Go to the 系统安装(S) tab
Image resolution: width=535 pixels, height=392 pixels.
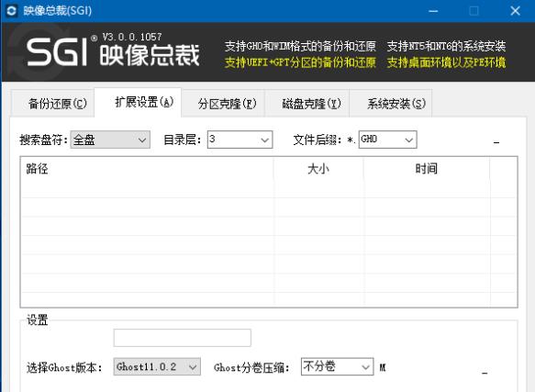[x=391, y=104]
